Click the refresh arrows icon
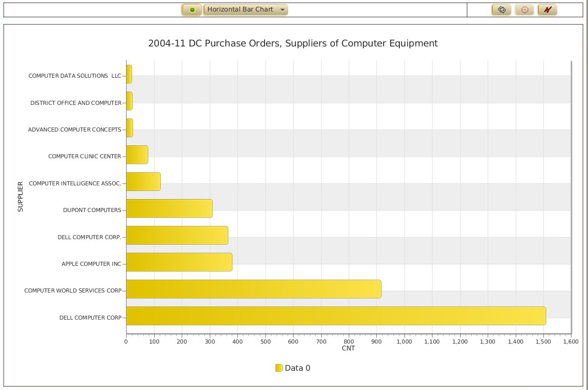 pyautogui.click(x=501, y=10)
